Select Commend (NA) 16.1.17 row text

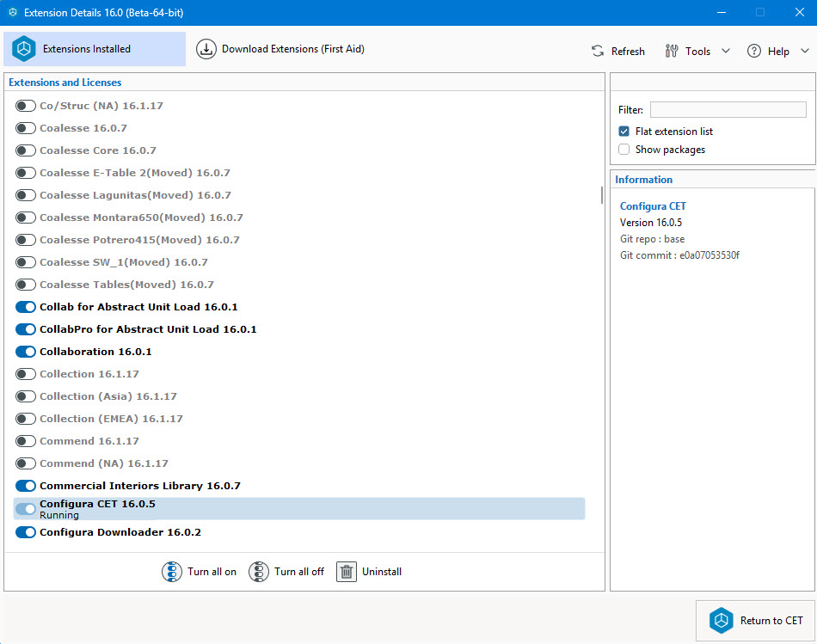tap(104, 463)
